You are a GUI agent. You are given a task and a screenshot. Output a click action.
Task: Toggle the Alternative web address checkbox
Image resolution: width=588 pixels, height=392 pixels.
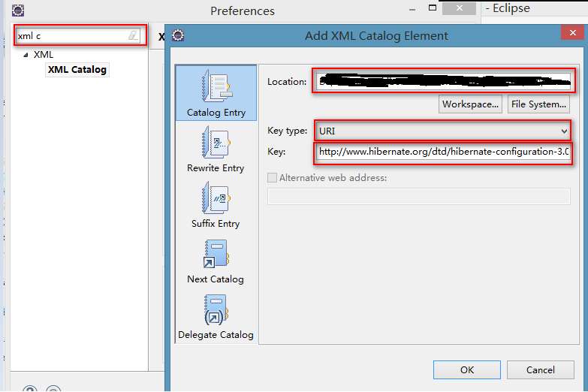tap(272, 177)
